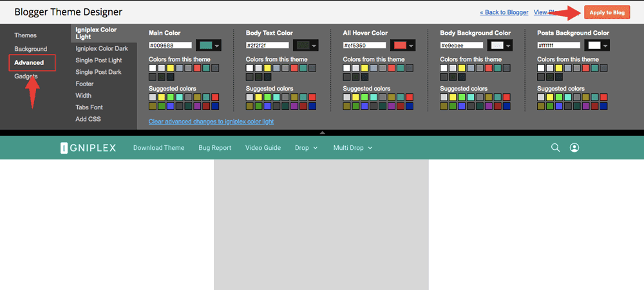The image size is (644, 290).
Task: Select the Background section
Action: [31, 49]
